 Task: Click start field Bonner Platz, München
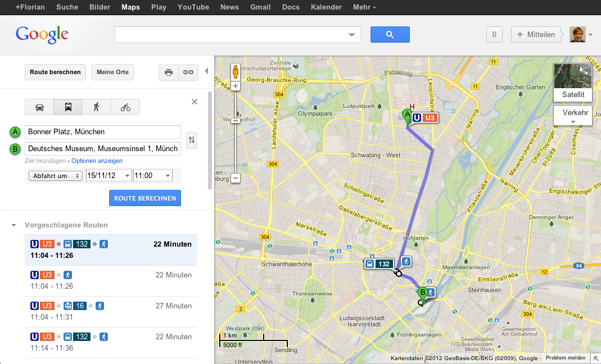point(103,132)
